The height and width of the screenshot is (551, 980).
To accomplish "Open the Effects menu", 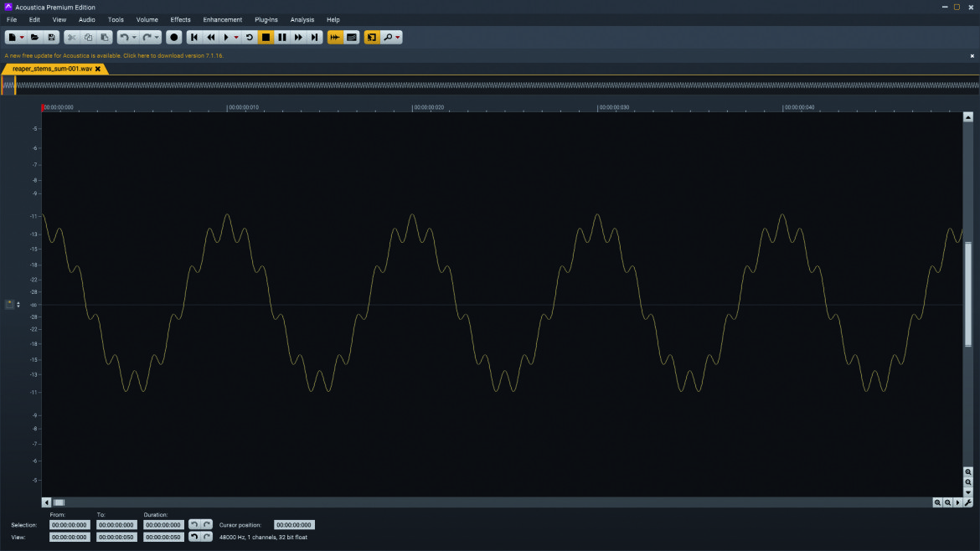I will click(x=181, y=20).
